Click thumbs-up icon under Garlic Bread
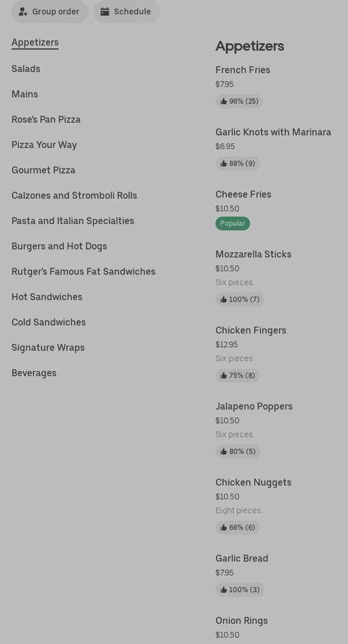348x644 pixels. [x=224, y=590]
